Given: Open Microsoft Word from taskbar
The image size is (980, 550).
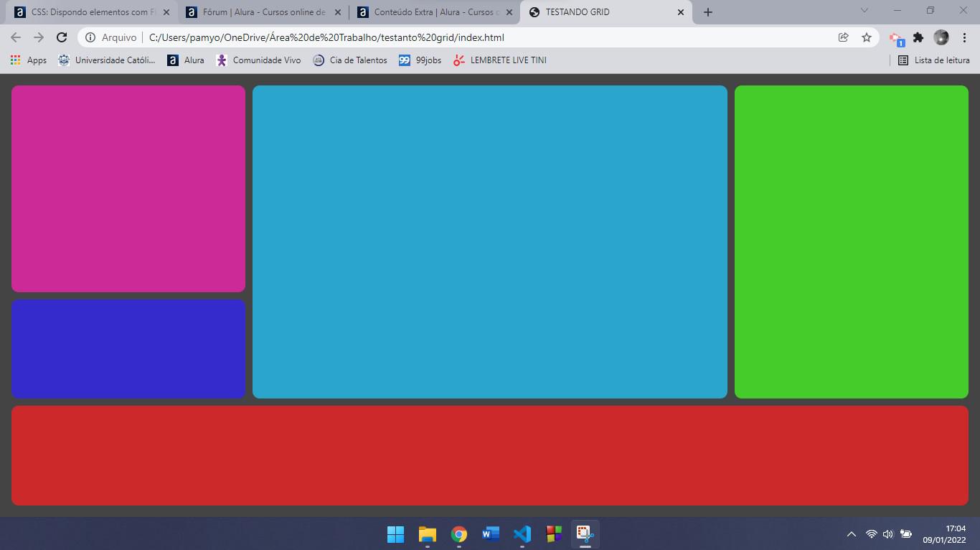Looking at the screenshot, I should pos(491,534).
